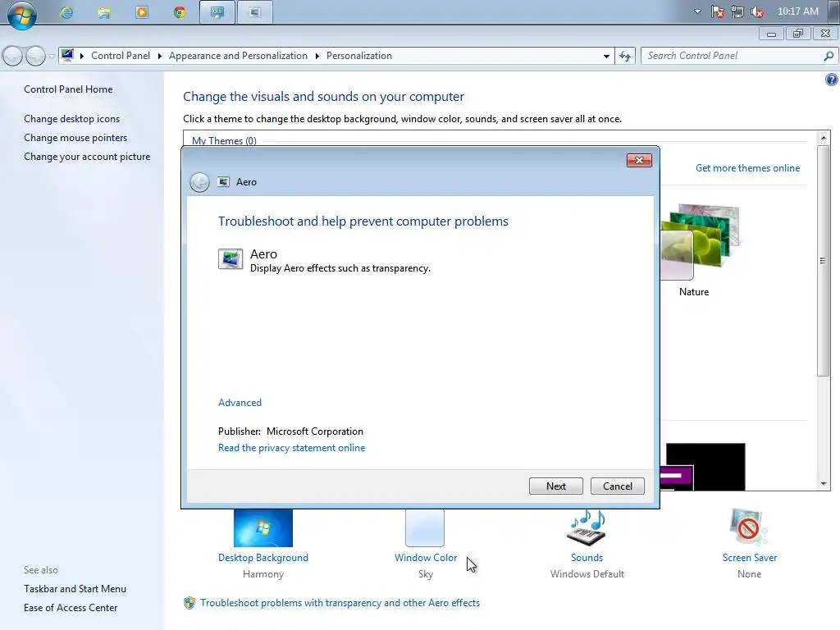Go to Appearance and Personalization breadcrumb
The width and height of the screenshot is (840, 630).
click(238, 56)
